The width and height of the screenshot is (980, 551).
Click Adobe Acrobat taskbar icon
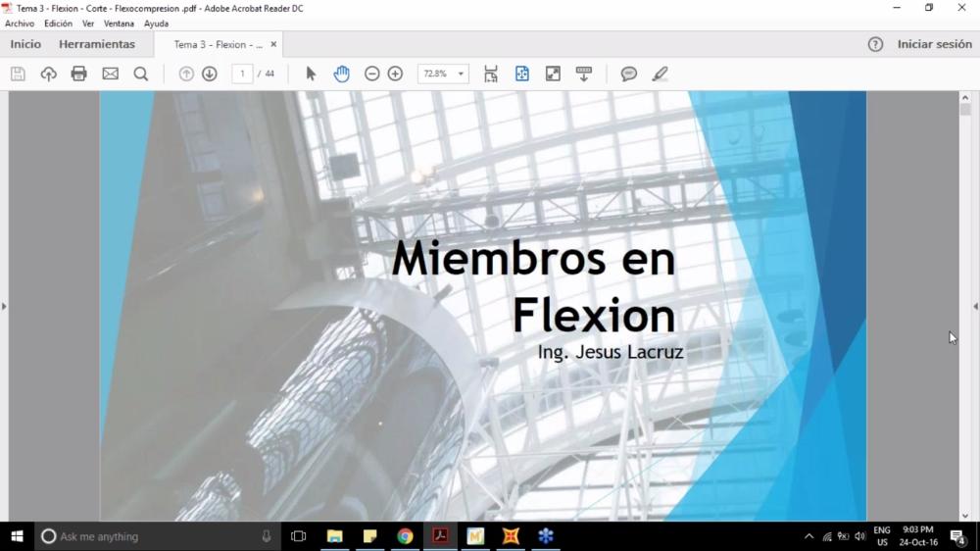tap(440, 536)
